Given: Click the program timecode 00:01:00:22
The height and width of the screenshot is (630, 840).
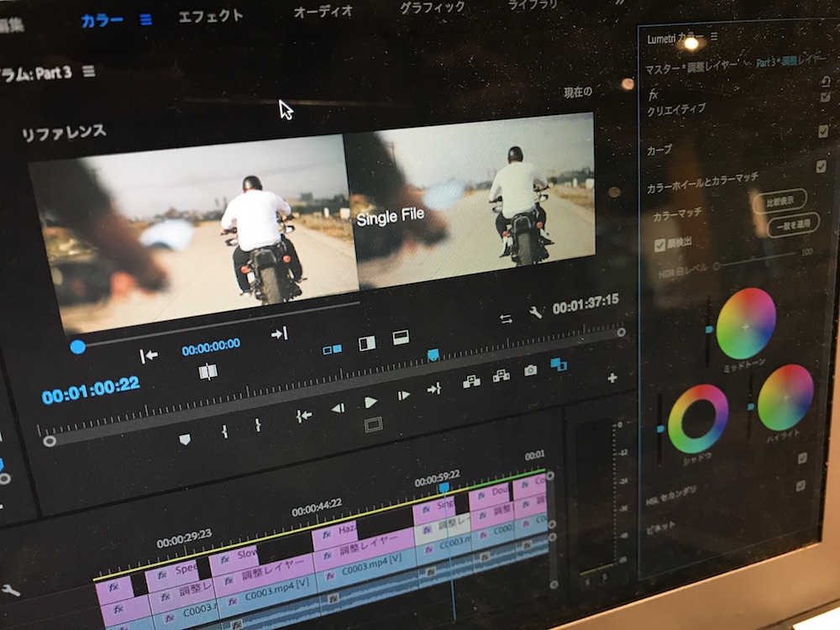Looking at the screenshot, I should pyautogui.click(x=91, y=390).
